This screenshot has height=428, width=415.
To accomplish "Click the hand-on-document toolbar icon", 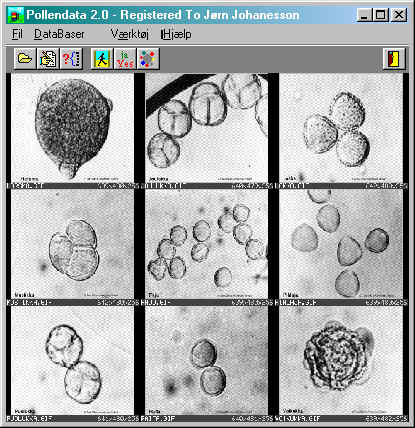I will 48,59.
